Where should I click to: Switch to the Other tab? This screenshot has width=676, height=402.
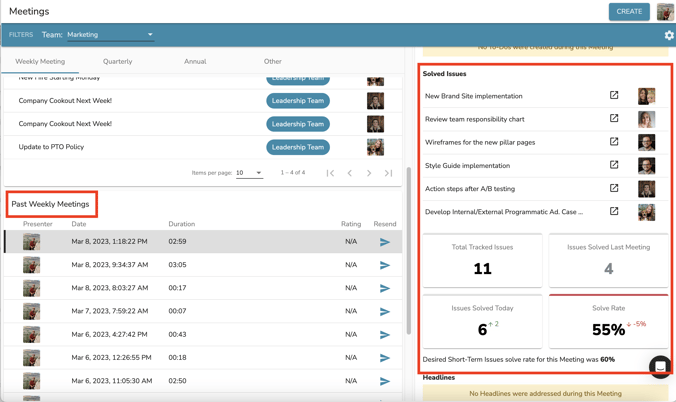(272, 61)
